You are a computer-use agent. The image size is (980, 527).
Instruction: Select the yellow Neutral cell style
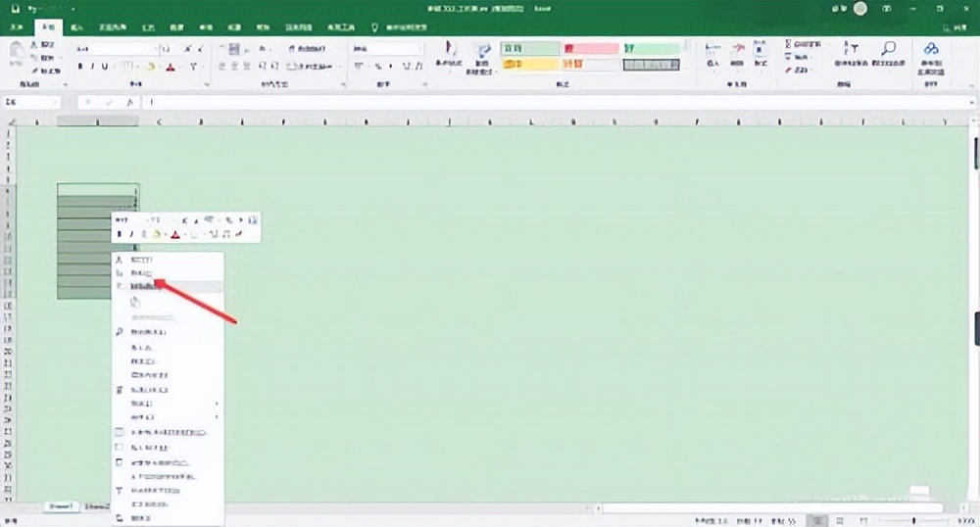pos(530,65)
